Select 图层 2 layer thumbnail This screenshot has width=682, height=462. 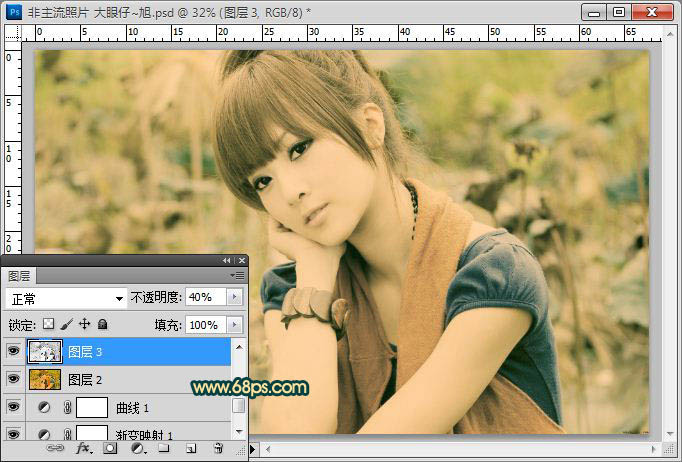[x=45, y=380]
